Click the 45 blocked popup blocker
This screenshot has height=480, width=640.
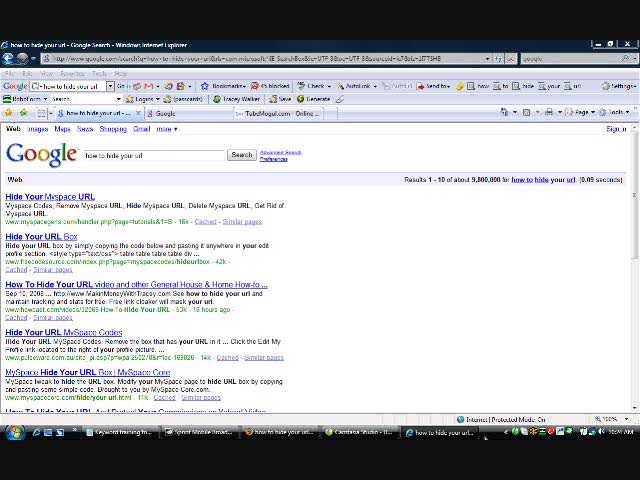coord(270,86)
